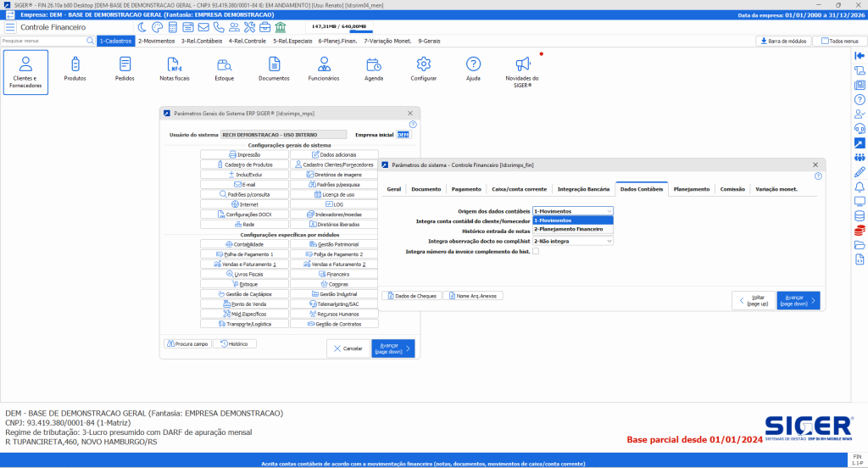The image size is (868, 468).
Task: Switch to Geral tab
Action: tap(393, 189)
